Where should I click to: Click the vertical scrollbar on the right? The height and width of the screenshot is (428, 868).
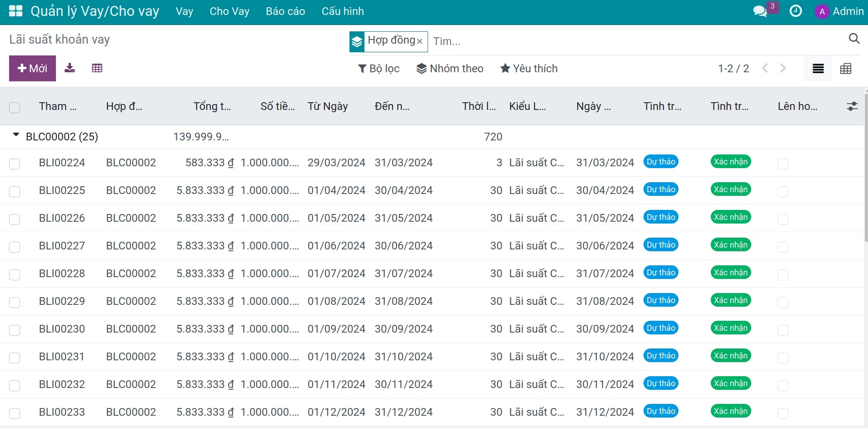[866, 168]
